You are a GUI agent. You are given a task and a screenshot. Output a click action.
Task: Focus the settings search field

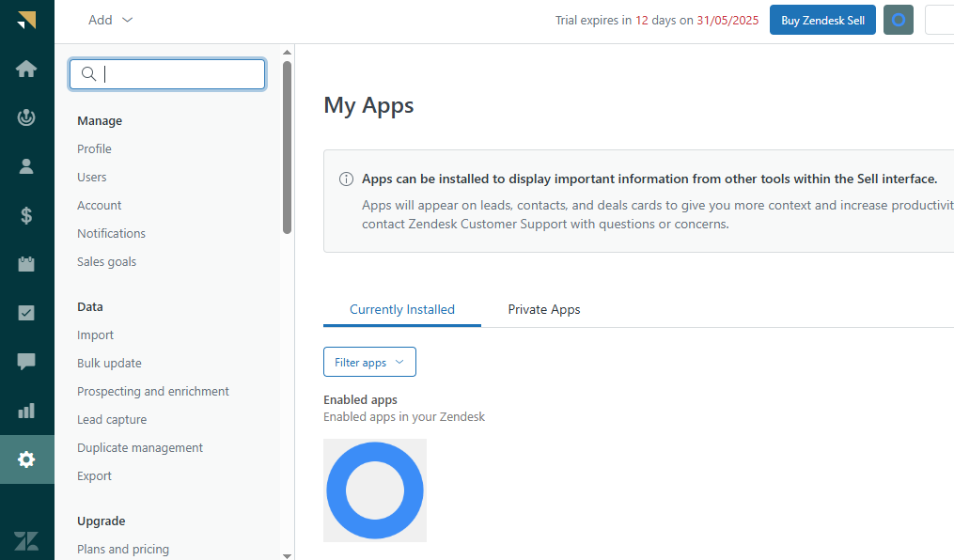click(167, 74)
